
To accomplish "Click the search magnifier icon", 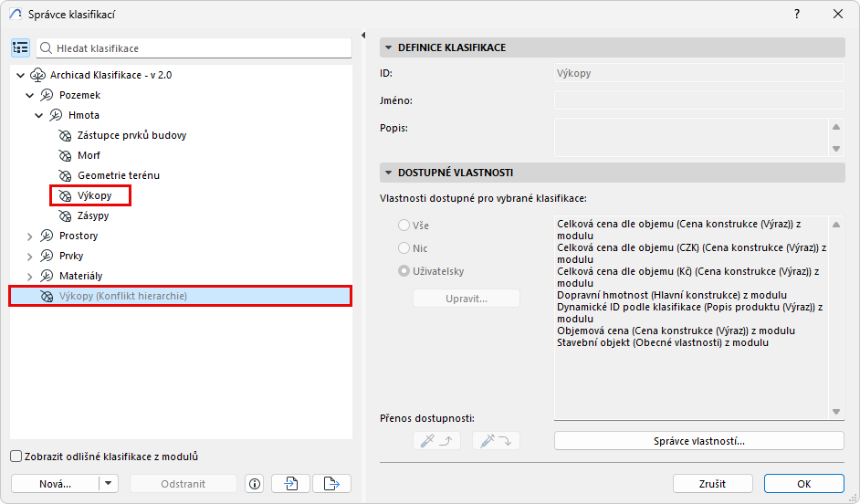I will pyautogui.click(x=46, y=48).
